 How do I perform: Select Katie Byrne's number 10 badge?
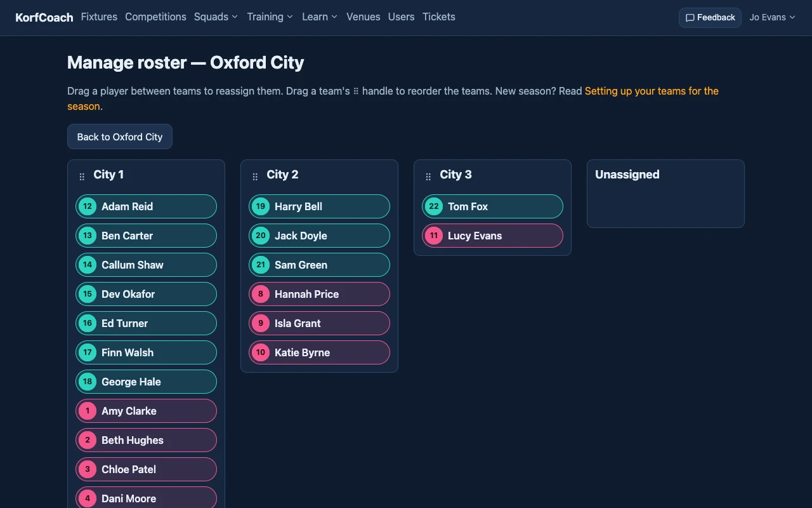point(261,352)
